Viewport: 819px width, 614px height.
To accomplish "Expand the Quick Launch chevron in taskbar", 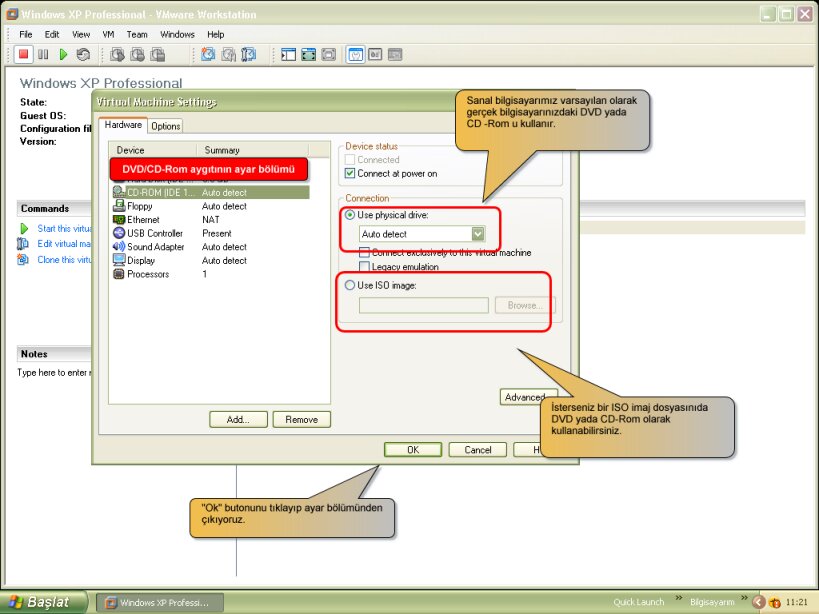I will coord(678,598).
